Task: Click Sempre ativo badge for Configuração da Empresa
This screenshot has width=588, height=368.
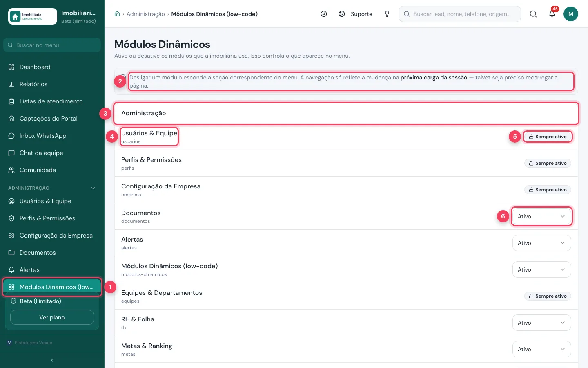Action: [548, 190]
